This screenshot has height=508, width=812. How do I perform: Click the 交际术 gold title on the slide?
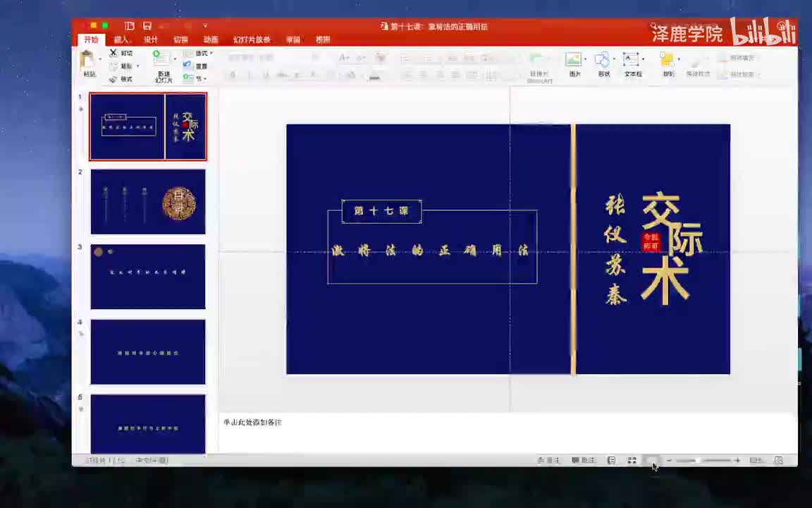672,248
